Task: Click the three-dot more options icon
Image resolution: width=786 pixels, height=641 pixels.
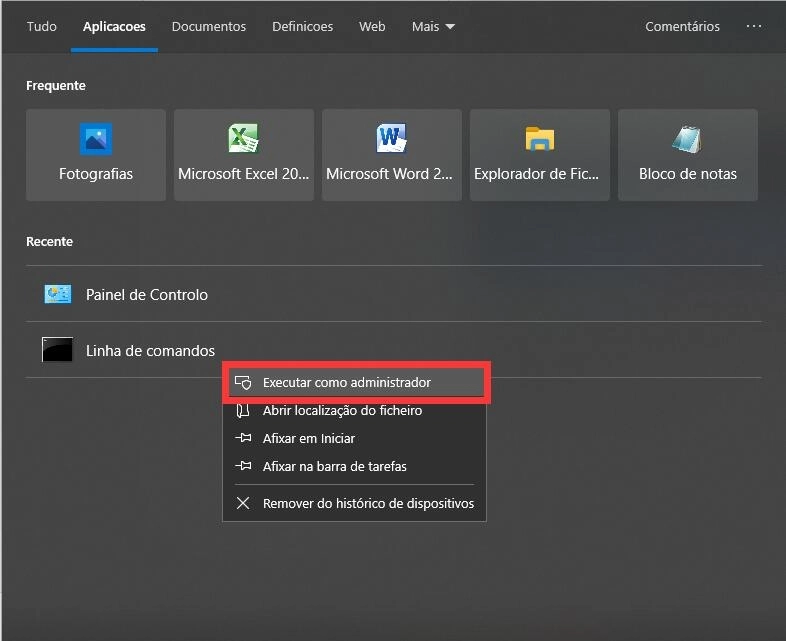Action: (x=754, y=27)
